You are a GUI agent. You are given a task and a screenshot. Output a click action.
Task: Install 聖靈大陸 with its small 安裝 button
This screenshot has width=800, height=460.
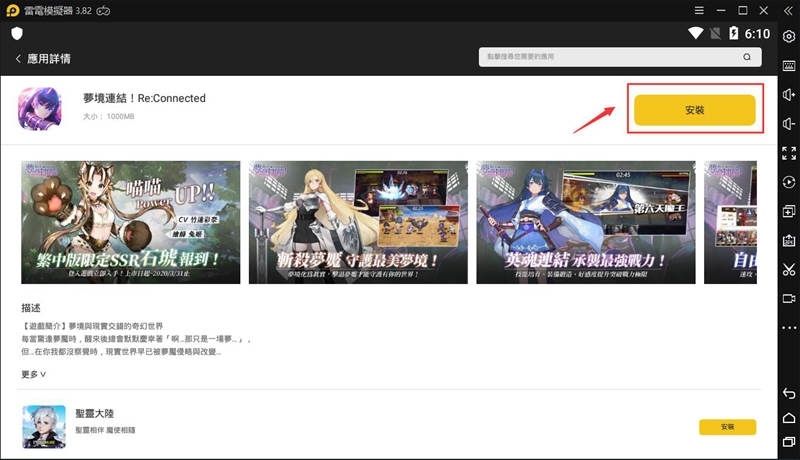coord(728,427)
